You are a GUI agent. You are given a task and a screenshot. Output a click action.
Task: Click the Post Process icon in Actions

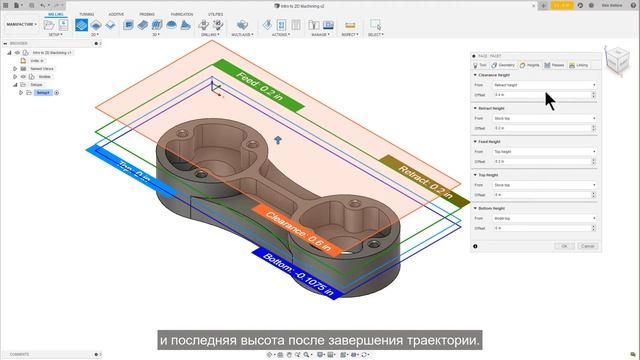click(281, 25)
